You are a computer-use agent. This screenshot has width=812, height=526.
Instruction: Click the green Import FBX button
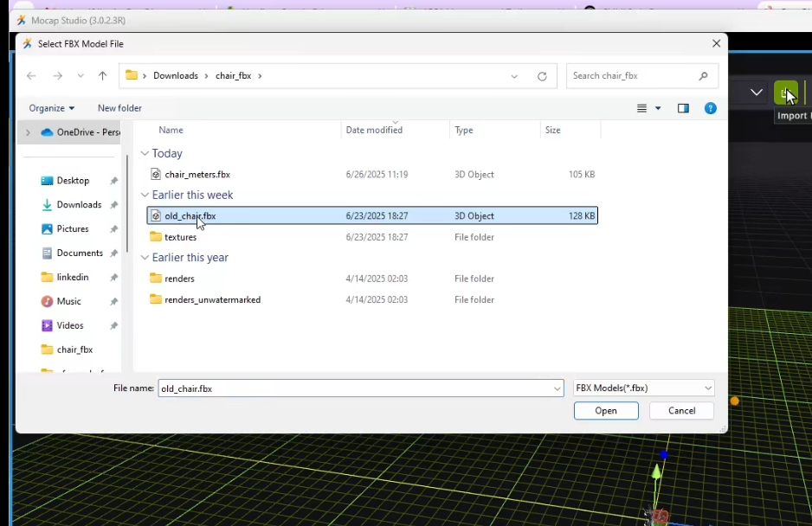tap(786, 93)
